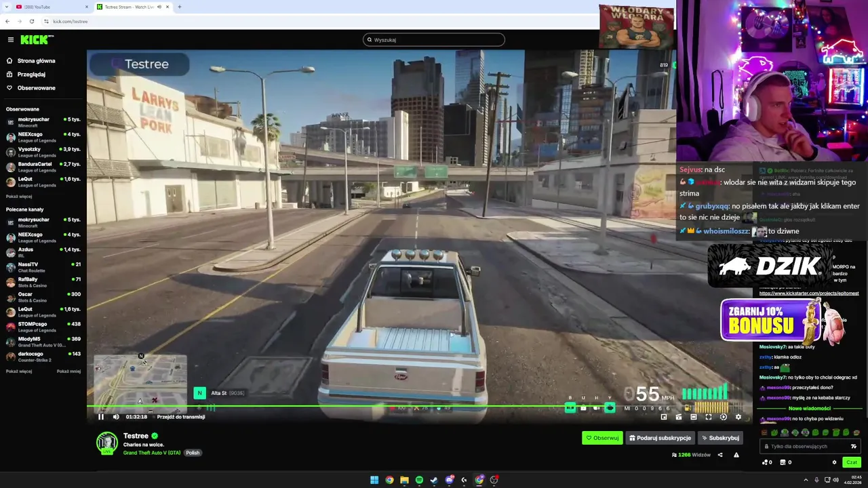Mute tab via speaker icon on Kick tab
Viewport: 868px width, 488px height.
(x=159, y=7)
